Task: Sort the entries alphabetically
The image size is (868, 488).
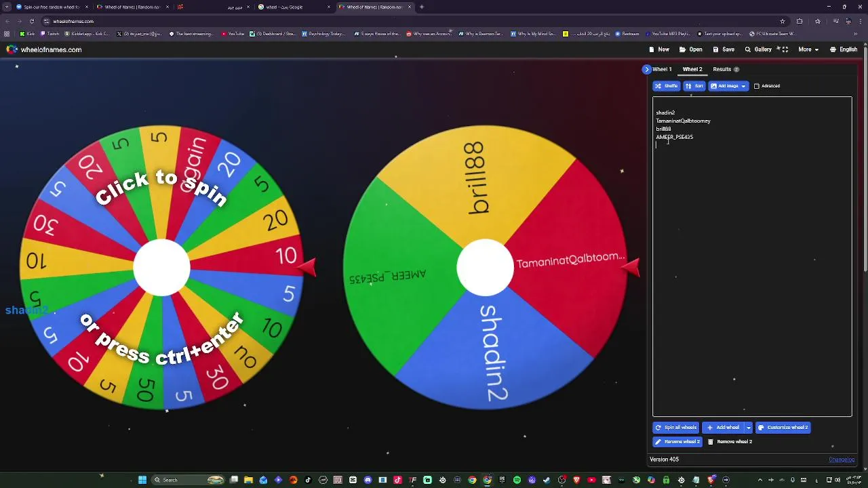Action: [694, 86]
